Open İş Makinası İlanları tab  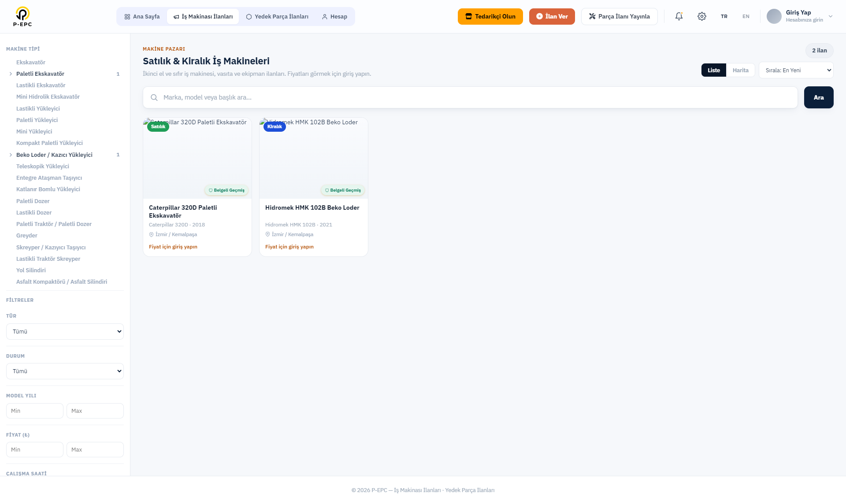(203, 16)
